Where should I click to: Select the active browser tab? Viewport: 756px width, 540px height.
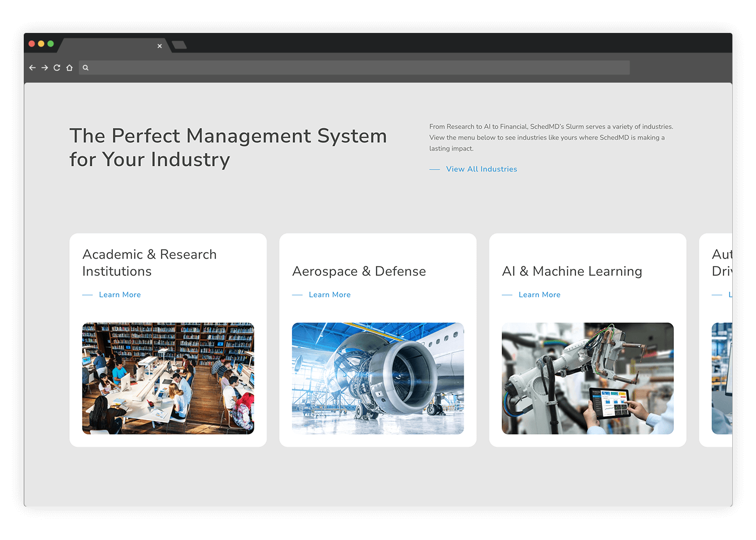[113, 45]
